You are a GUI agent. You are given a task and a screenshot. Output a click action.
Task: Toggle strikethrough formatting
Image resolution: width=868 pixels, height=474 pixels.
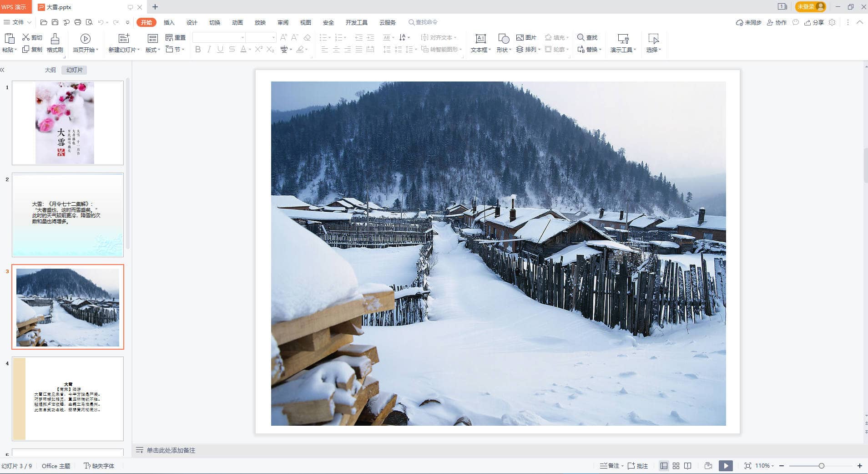(232, 49)
